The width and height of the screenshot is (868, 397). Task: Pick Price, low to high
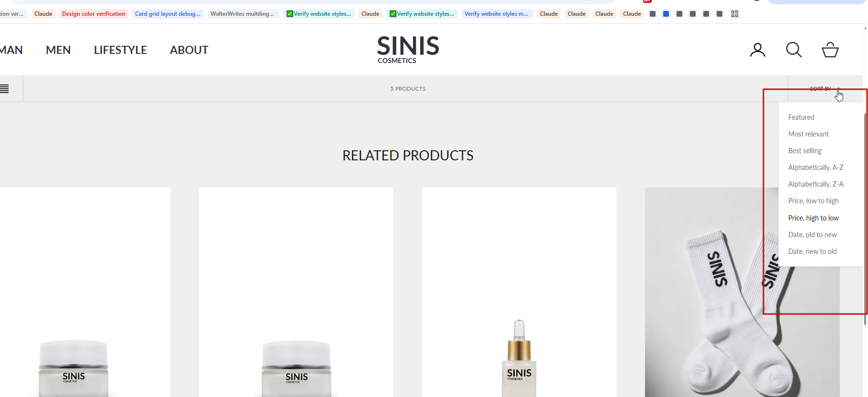813,201
